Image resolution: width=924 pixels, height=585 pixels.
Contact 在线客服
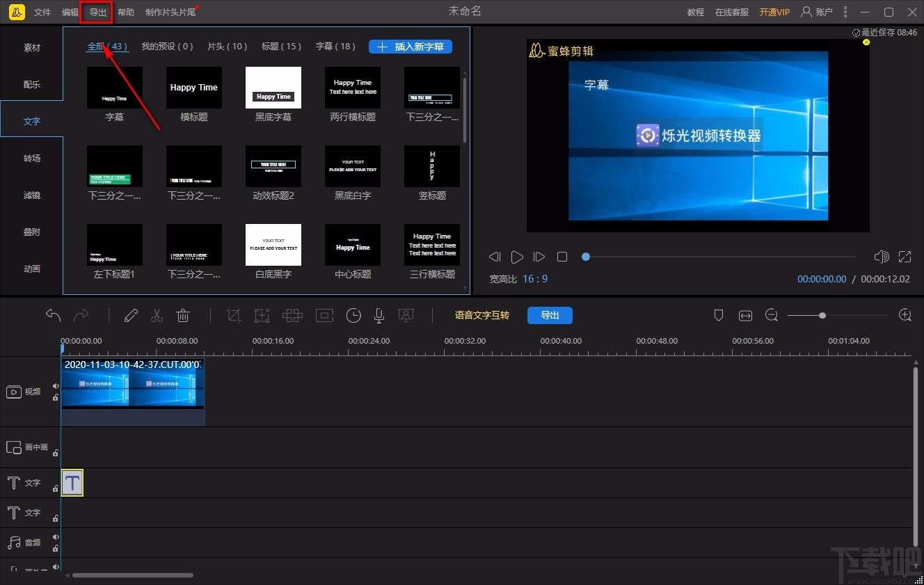click(732, 13)
